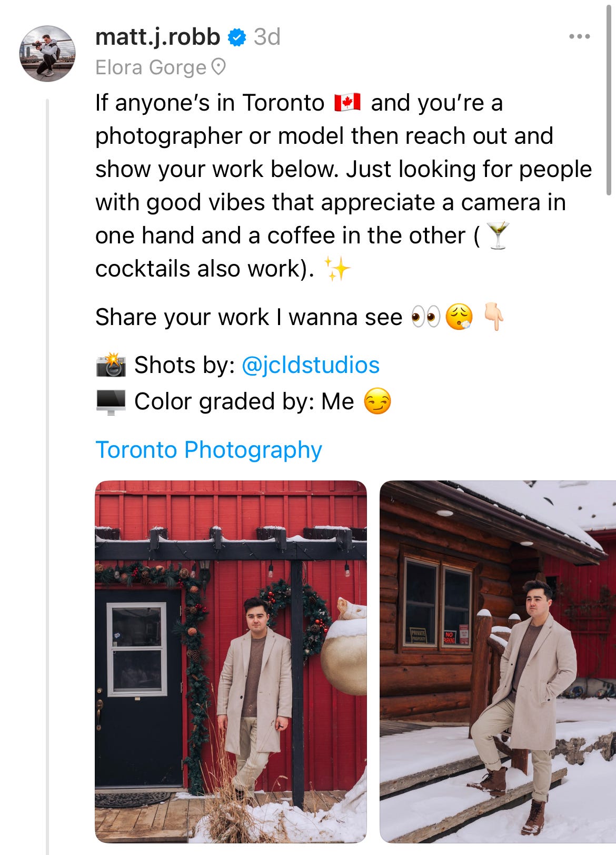
Task: Open the Toronto Photography topic tag
Action: click(208, 450)
